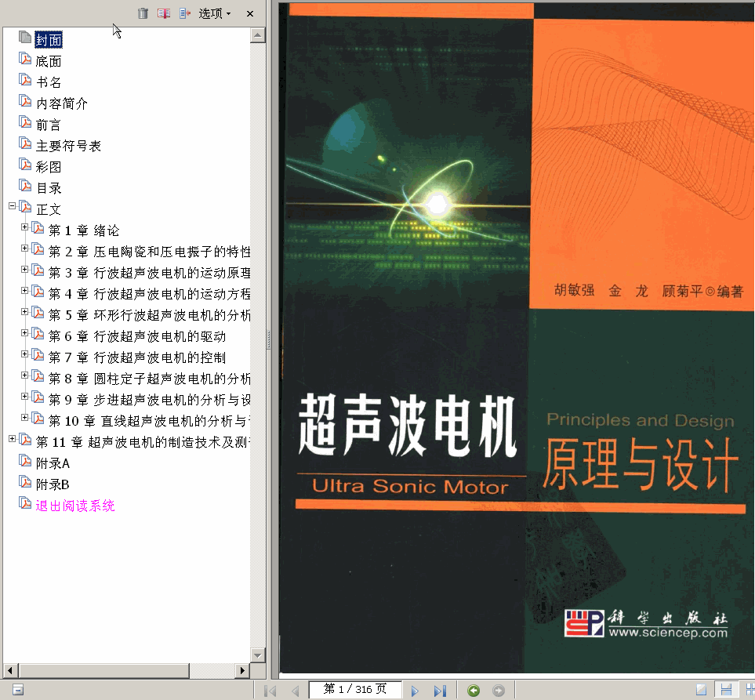Go to next page arrow
Screen dimensions: 755x700
tap(416, 691)
